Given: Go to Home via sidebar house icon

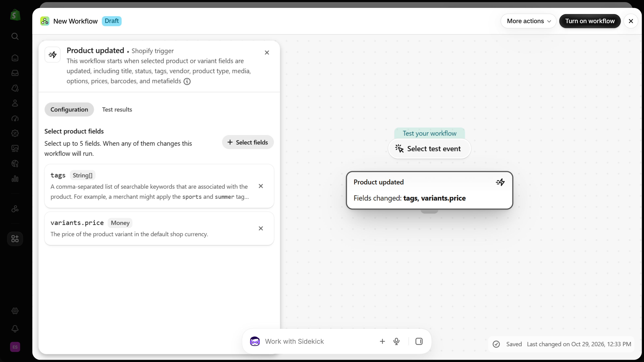Looking at the screenshot, I should 15,58.
